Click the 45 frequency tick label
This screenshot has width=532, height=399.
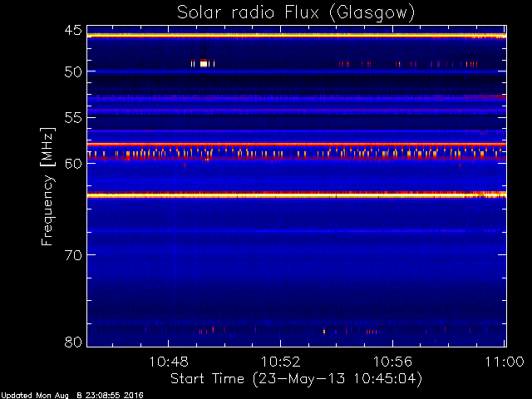pyautogui.click(x=73, y=30)
